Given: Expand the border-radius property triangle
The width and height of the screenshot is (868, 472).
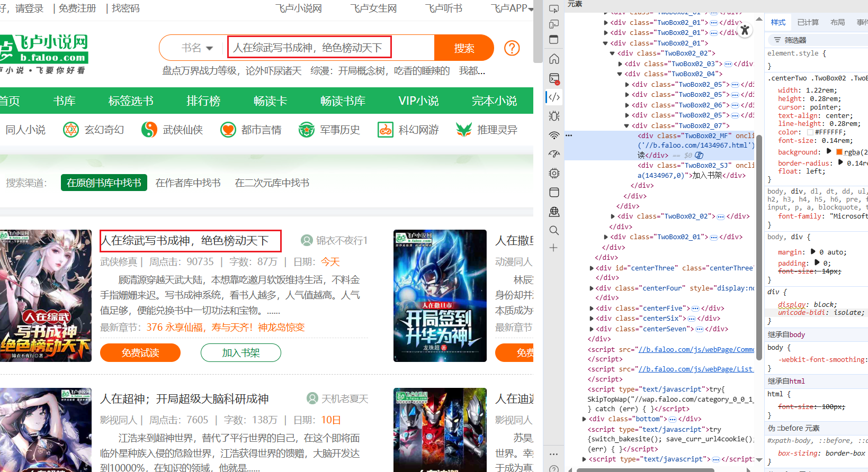Looking at the screenshot, I should [840, 162].
